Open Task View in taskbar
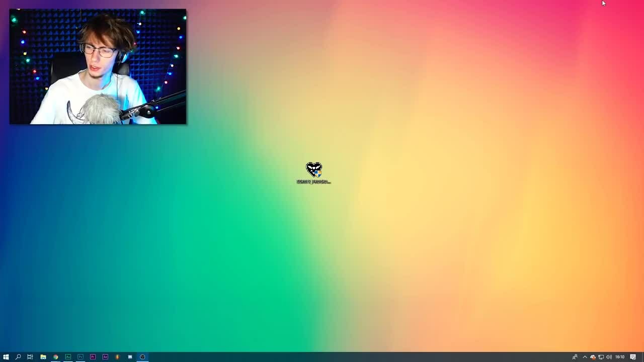 [30, 357]
